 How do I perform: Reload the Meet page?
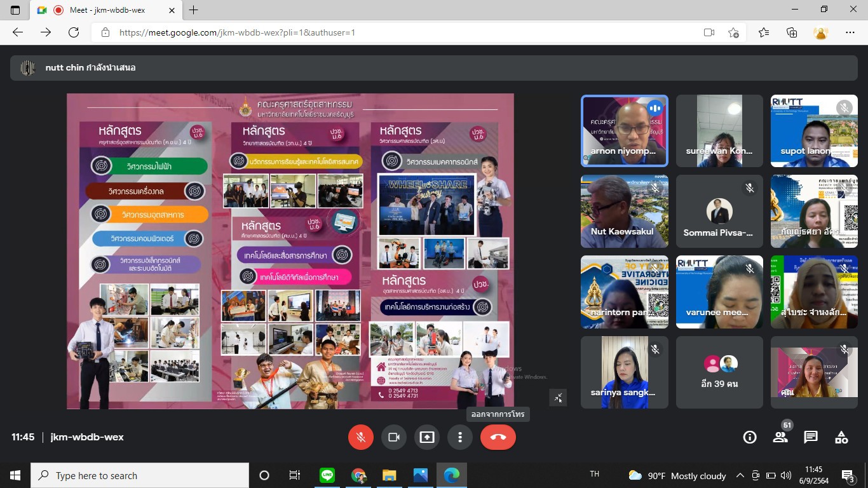pyautogui.click(x=74, y=32)
